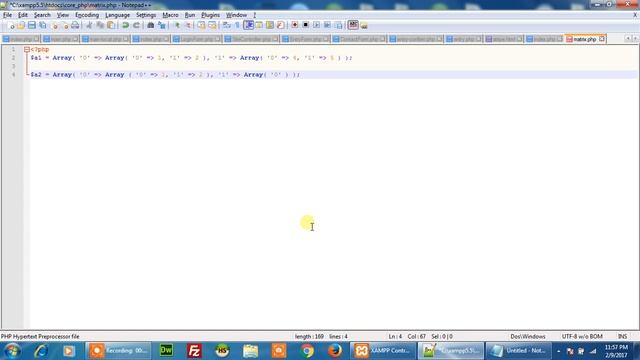The width and height of the screenshot is (640, 360).
Task: Open the Windows Explorer folder taskbar icon
Action: point(251,351)
